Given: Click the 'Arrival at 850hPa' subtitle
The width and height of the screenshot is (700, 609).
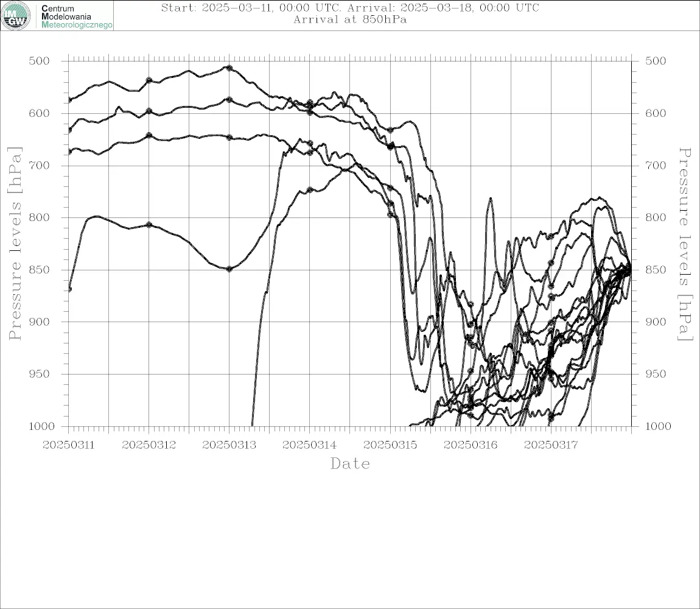Looking at the screenshot, I should (x=350, y=19).
